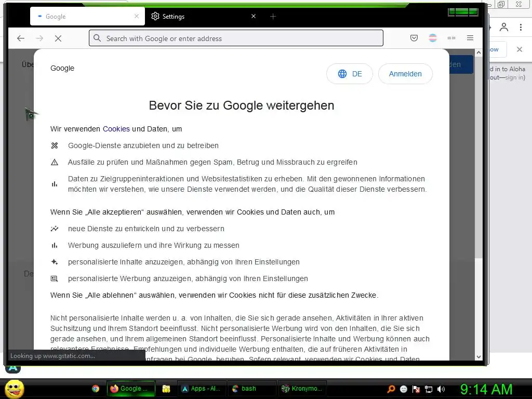Close the Google tab
The width and height of the screenshot is (532, 399).
click(x=137, y=16)
